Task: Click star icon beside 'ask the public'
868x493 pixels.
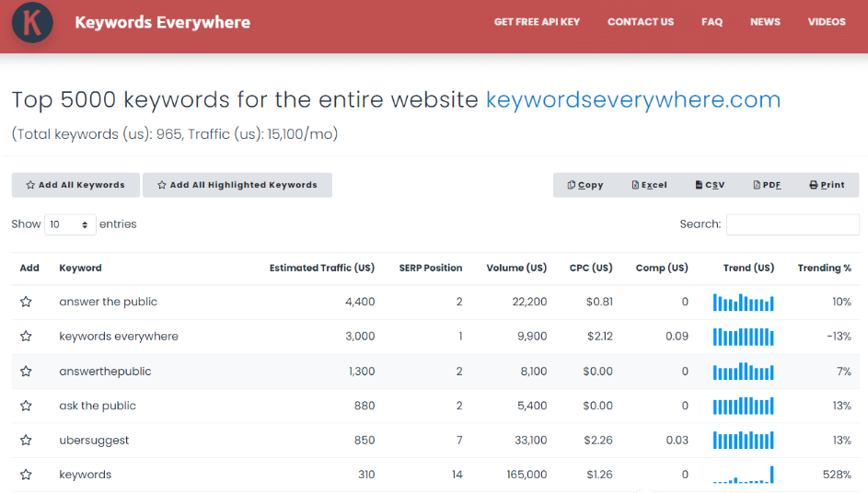Action: click(26, 406)
